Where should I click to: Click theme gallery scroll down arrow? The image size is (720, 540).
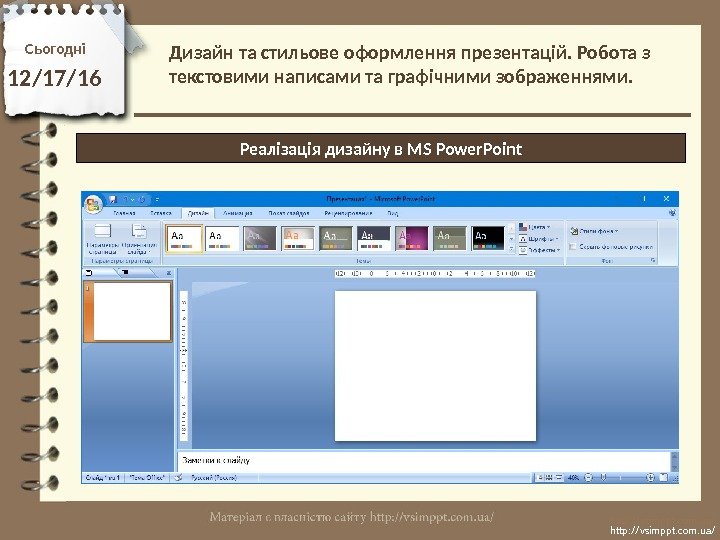point(512,239)
